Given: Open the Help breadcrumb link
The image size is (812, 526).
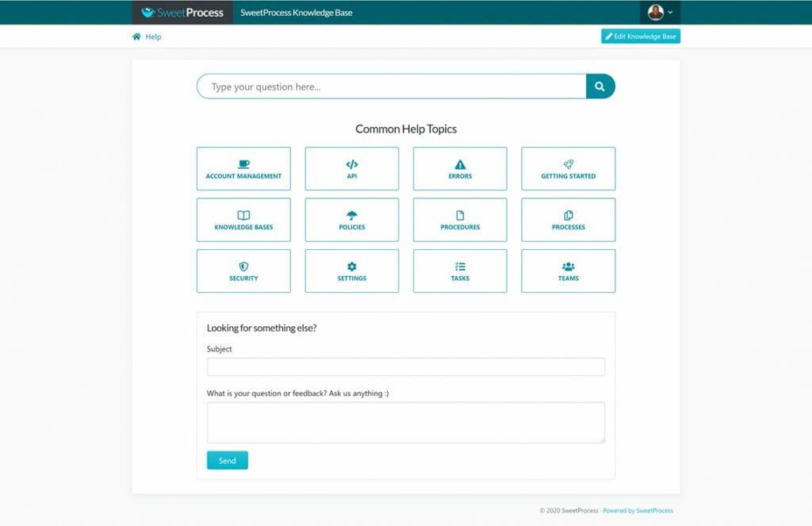Looking at the screenshot, I should (x=153, y=36).
